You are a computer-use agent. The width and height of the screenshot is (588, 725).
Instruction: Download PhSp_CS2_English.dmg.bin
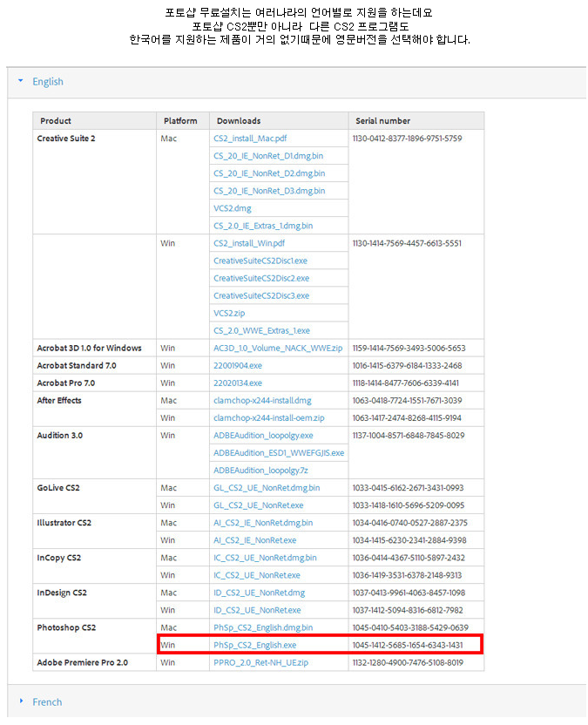click(263, 628)
